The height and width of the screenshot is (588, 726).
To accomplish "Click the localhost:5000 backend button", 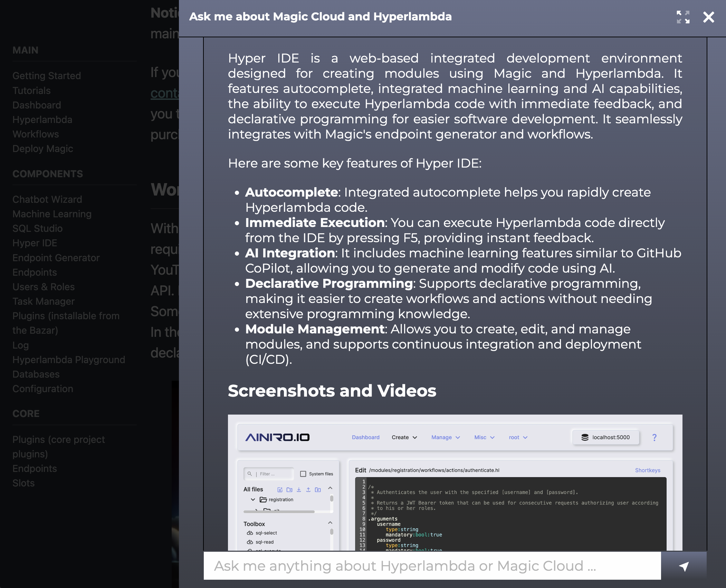I will (x=605, y=437).
